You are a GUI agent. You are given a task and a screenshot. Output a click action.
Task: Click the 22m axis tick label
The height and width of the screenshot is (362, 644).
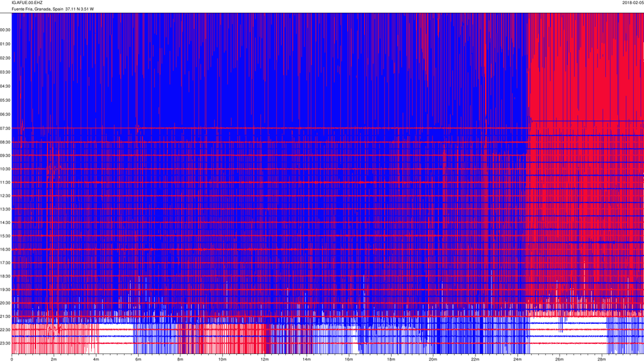pos(475,359)
